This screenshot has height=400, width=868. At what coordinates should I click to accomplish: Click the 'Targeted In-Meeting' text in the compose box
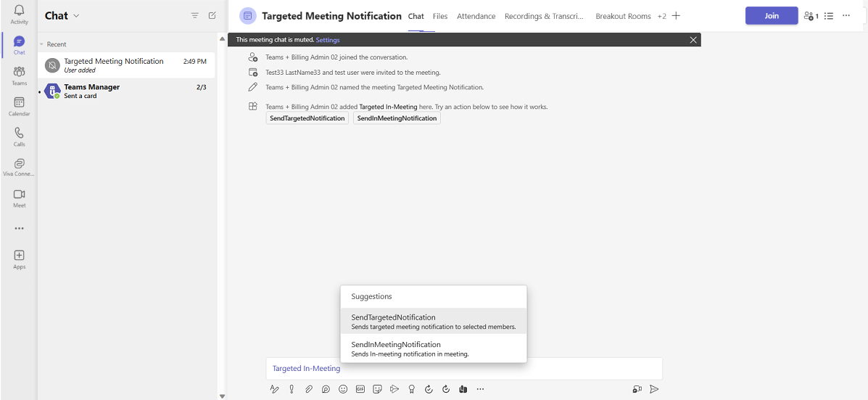306,369
